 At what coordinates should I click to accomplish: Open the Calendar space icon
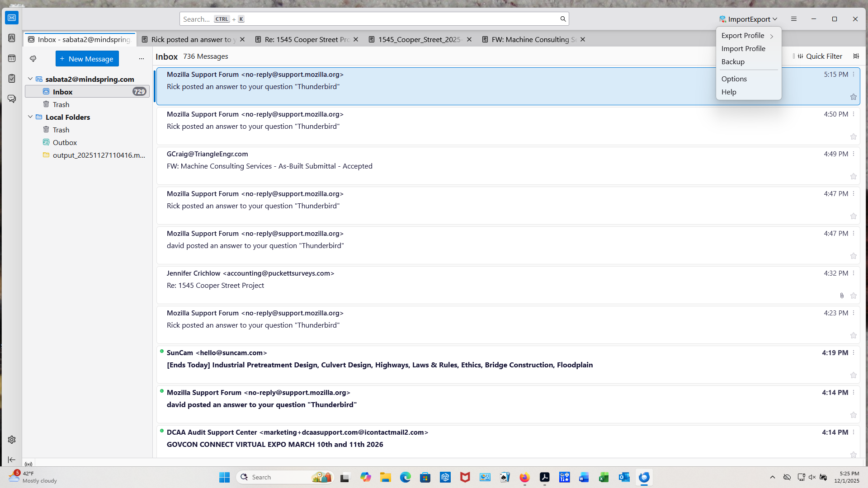(12, 58)
